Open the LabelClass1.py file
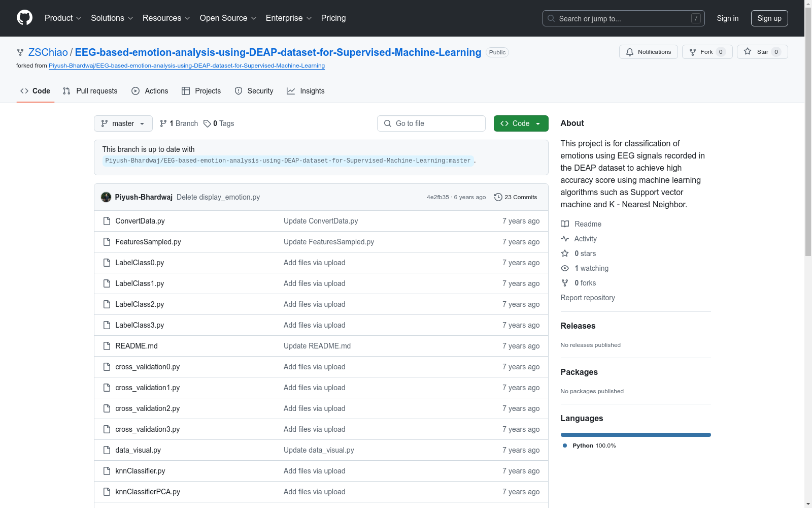 click(140, 283)
